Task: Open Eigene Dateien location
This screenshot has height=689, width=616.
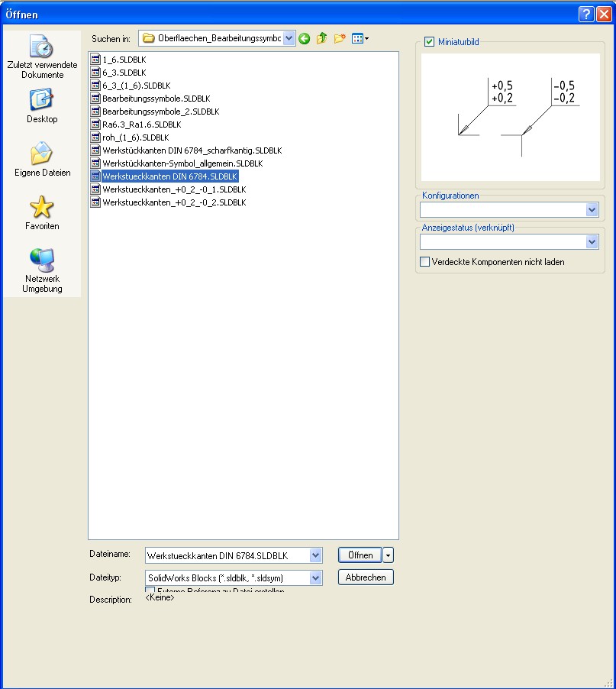Action: coord(42,159)
